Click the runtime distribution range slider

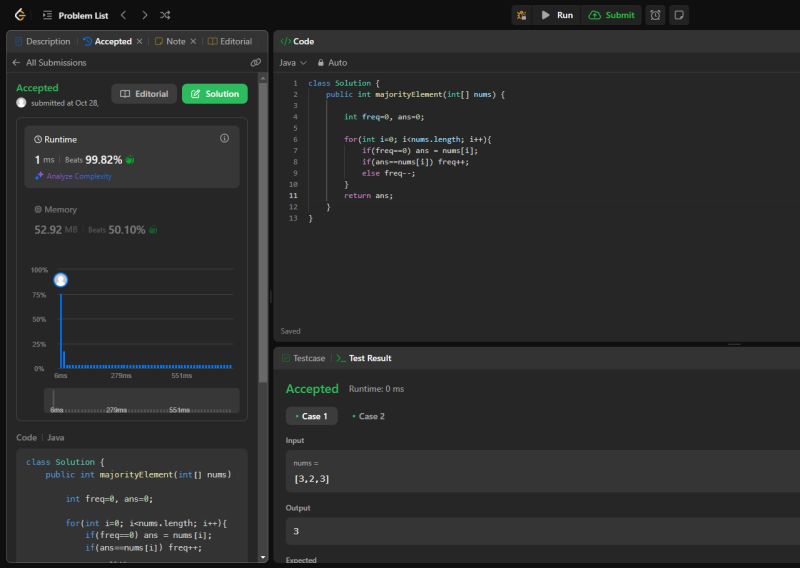[141, 401]
